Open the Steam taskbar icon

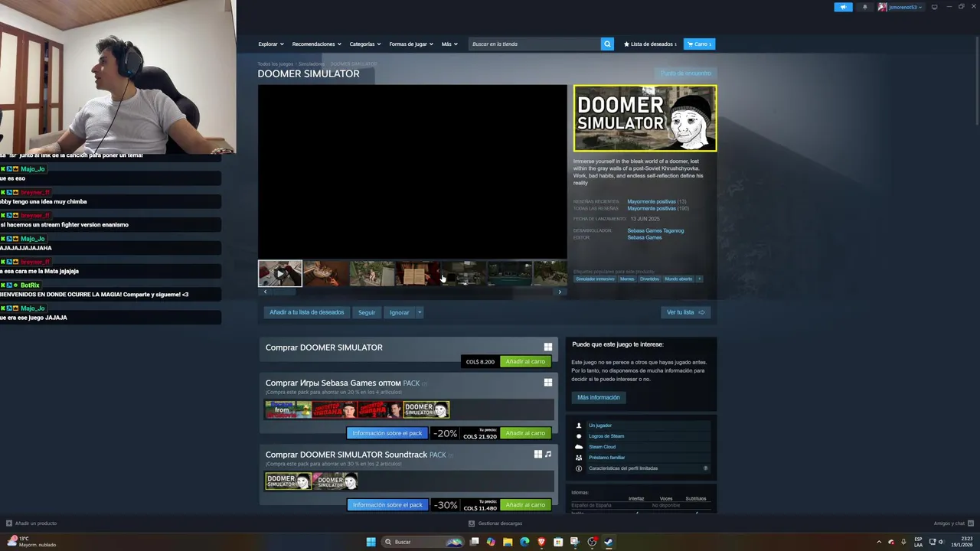click(x=609, y=542)
